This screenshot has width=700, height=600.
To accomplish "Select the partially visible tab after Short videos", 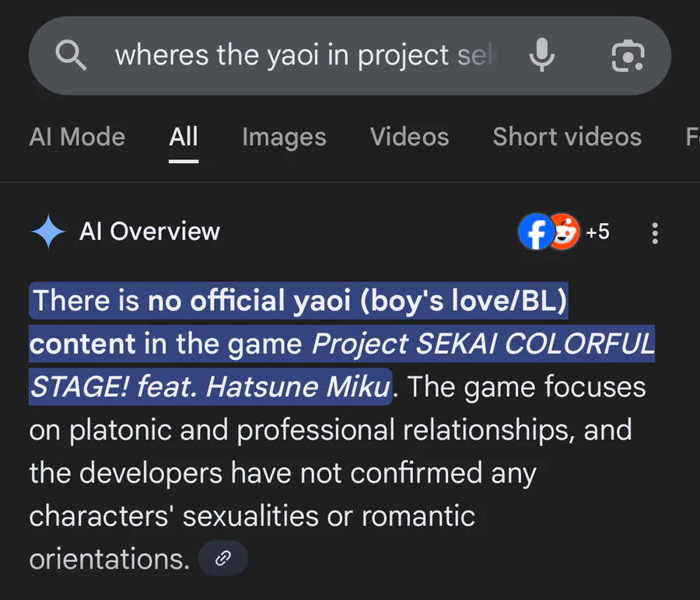I will pyautogui.click(x=691, y=137).
